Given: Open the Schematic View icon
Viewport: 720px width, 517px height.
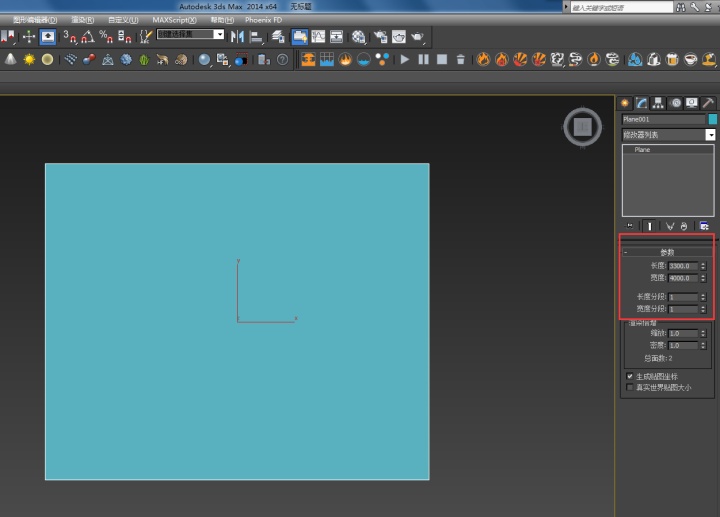Looking at the screenshot, I should (x=337, y=36).
